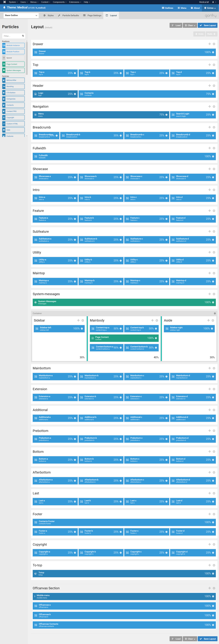Open Container settings gear icon
The height and width of the screenshot is (644, 219).
coord(215,313)
